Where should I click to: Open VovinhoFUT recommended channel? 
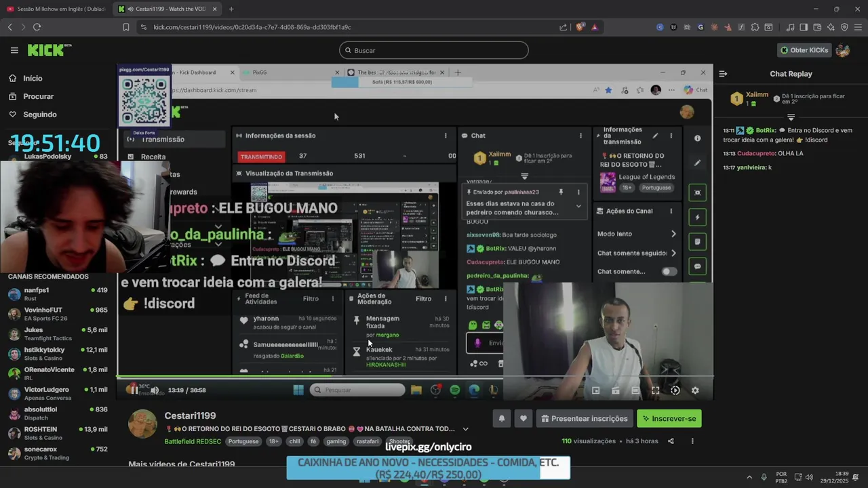coord(58,314)
